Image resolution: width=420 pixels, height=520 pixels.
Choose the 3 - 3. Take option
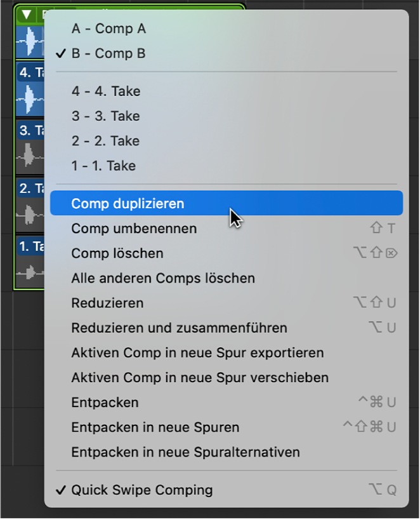[x=106, y=116]
